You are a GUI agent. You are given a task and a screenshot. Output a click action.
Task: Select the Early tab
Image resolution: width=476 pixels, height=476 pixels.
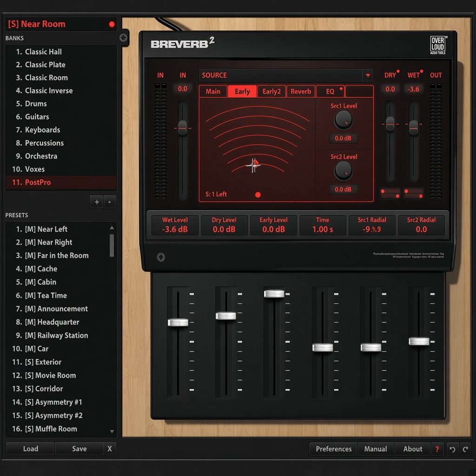[242, 92]
